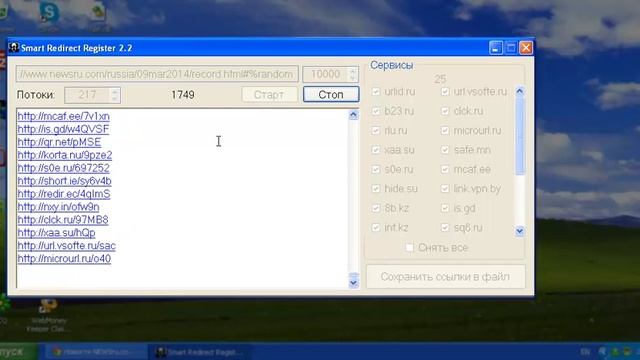Click the Стоп button
Image resolution: width=640 pixels, height=360 pixels.
[x=331, y=94]
